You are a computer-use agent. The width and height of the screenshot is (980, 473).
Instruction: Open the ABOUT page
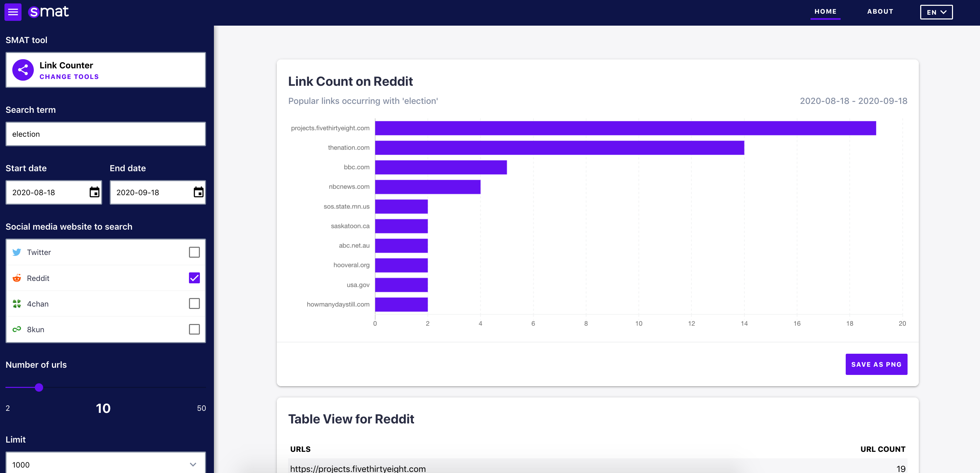(x=880, y=12)
